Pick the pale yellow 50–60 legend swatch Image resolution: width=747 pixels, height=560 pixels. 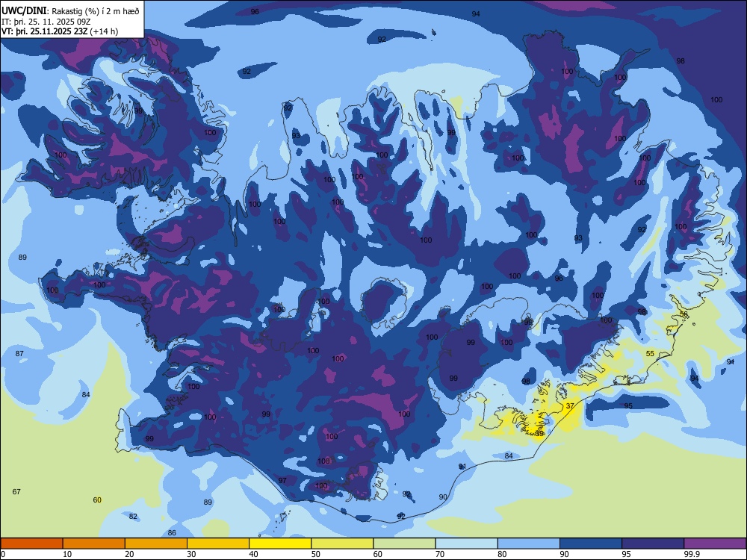342,544
